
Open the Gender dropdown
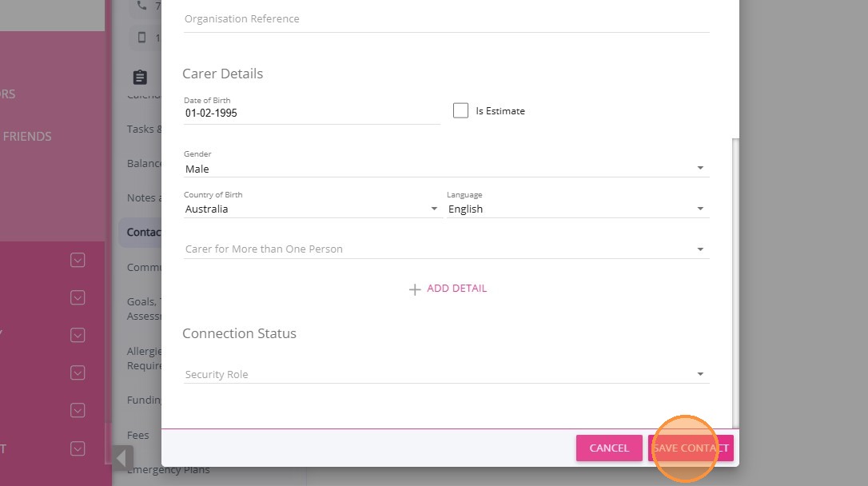(x=446, y=169)
